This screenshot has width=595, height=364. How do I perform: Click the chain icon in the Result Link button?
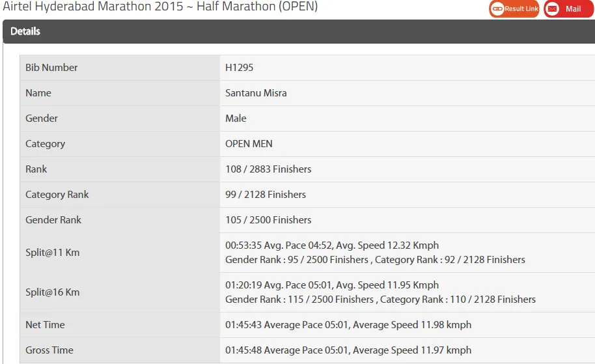(x=497, y=9)
